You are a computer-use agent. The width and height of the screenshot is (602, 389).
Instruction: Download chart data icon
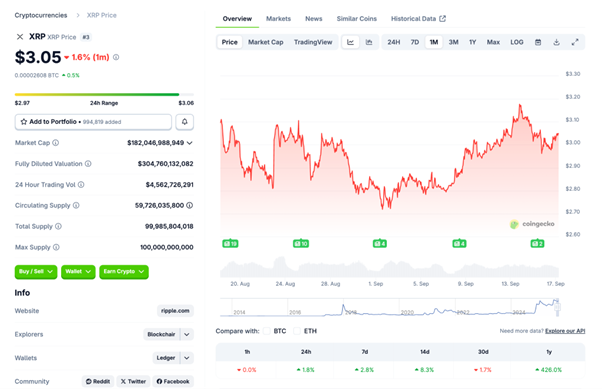pyautogui.click(x=556, y=42)
